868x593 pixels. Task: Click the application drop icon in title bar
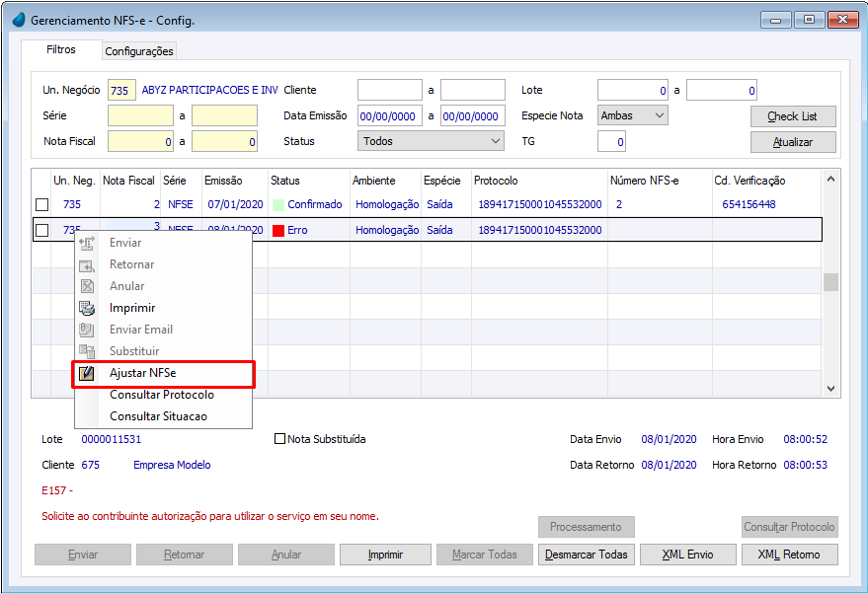coord(19,20)
